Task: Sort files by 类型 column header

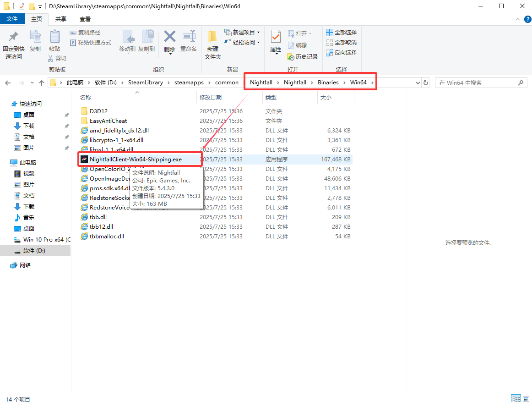Action: coord(290,98)
